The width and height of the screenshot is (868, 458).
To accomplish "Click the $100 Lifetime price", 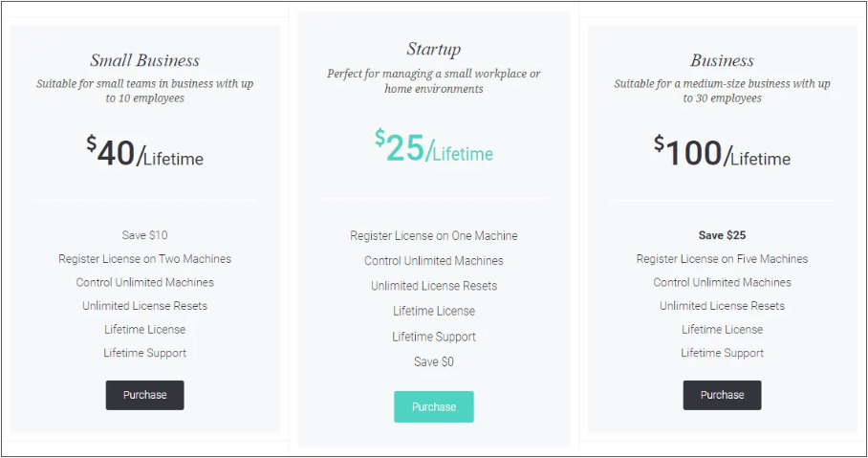I will click(722, 152).
